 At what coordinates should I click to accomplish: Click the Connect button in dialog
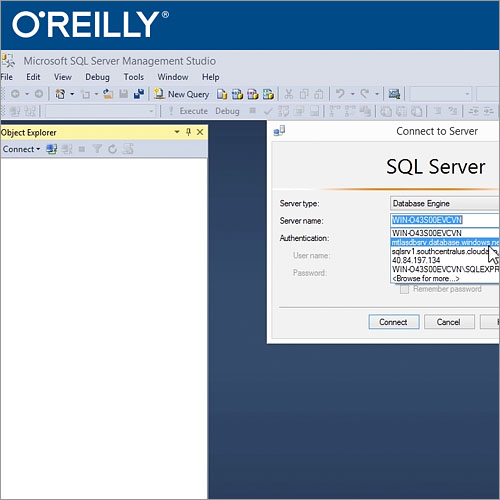[x=394, y=322]
